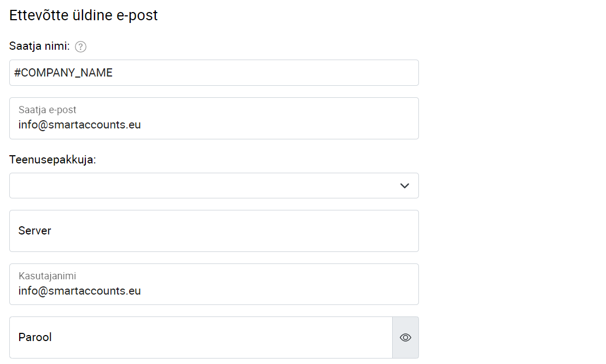Click the help question mark beside Saatja nimi
Image resolution: width=606 pixels, height=364 pixels.
coord(80,47)
